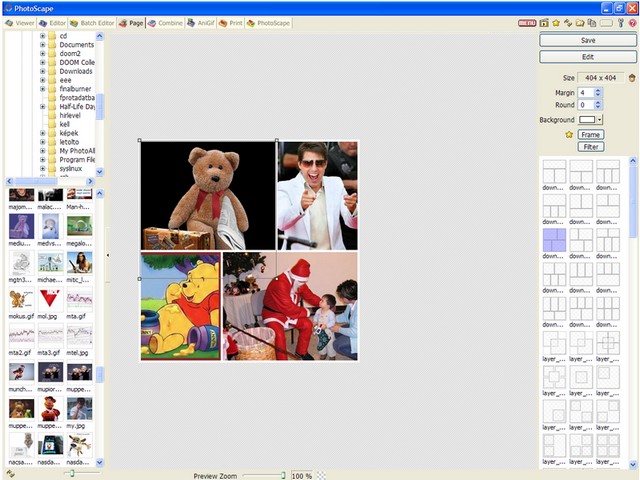640x480 pixels.
Task: Open the red help question mark icon
Action: (x=633, y=23)
